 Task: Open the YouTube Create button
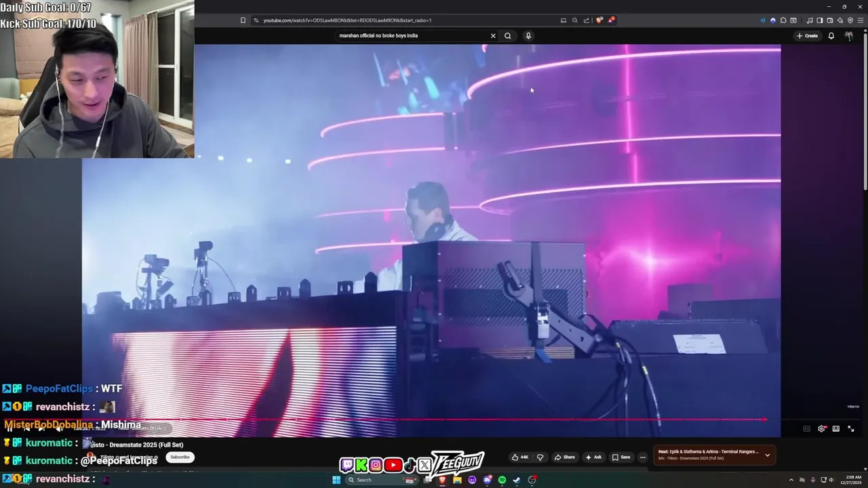pyautogui.click(x=807, y=36)
